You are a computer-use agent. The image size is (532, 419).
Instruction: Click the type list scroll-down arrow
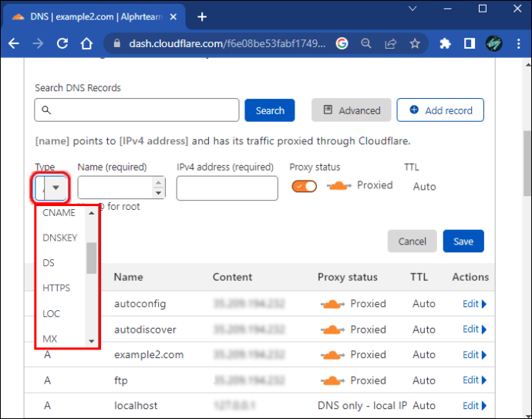pos(91,341)
